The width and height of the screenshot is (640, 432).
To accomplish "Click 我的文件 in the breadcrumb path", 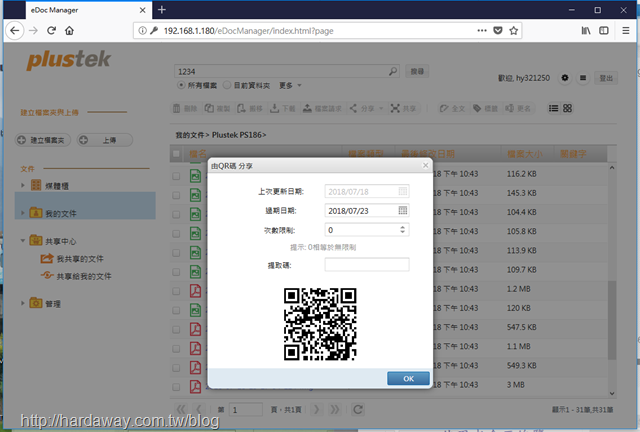I will click(190, 135).
